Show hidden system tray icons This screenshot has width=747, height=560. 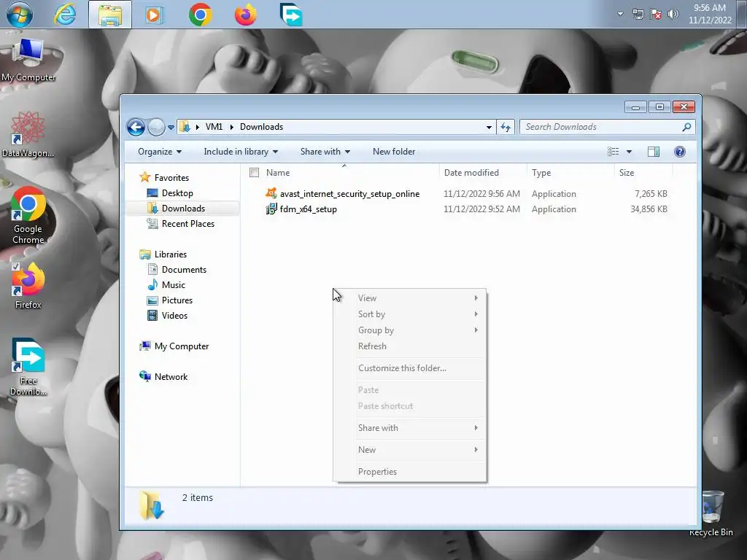coord(620,14)
